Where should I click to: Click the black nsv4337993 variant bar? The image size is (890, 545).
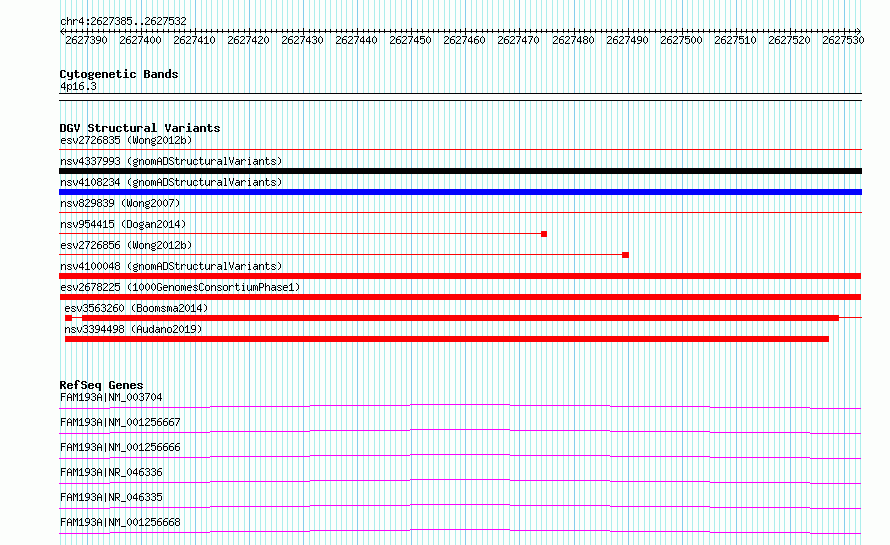[x=460, y=171]
